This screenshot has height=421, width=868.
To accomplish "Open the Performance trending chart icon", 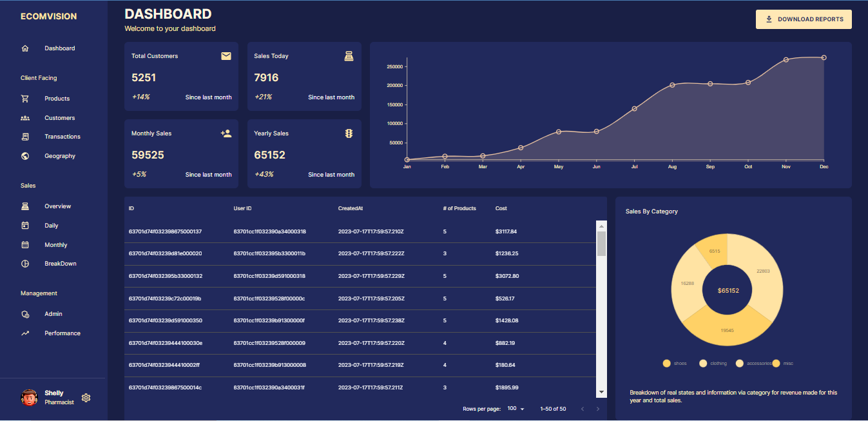I will coord(25,333).
